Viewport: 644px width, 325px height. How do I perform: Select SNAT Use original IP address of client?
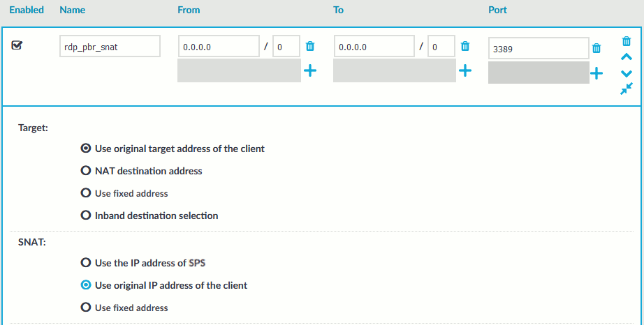click(86, 285)
